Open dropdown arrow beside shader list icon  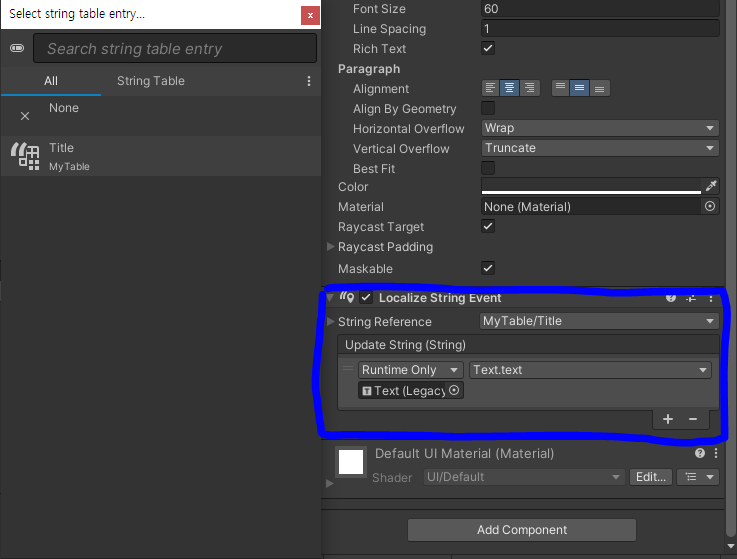(x=710, y=477)
